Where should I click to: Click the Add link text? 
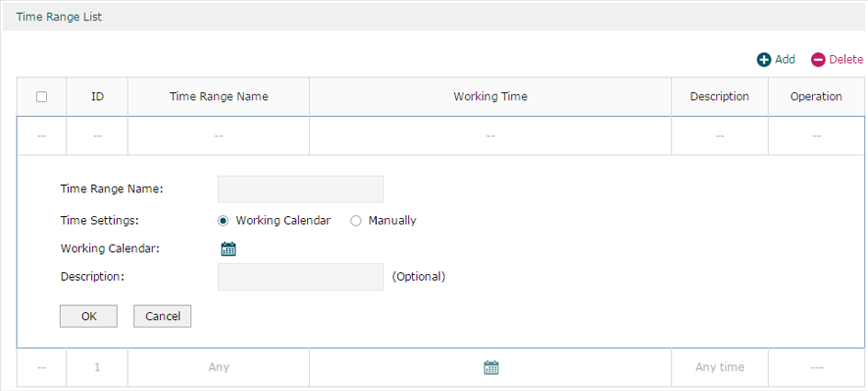point(785,59)
